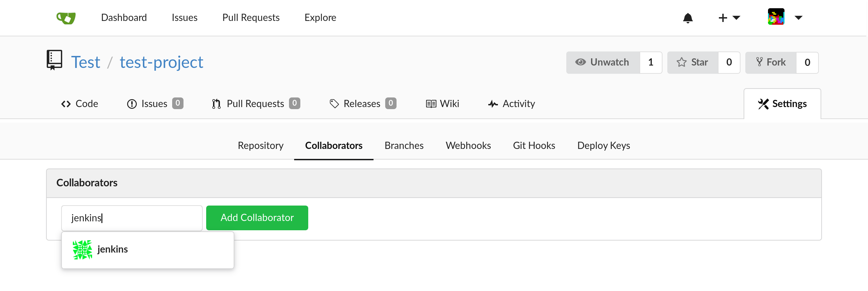The height and width of the screenshot is (291, 868).
Task: Focus the collaborator username input field
Action: click(x=132, y=218)
